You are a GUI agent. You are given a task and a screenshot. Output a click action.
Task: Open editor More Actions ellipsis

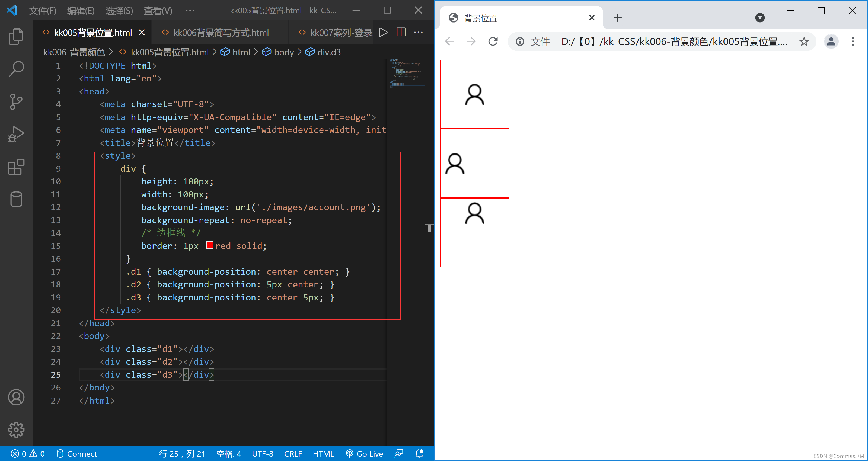tap(419, 32)
